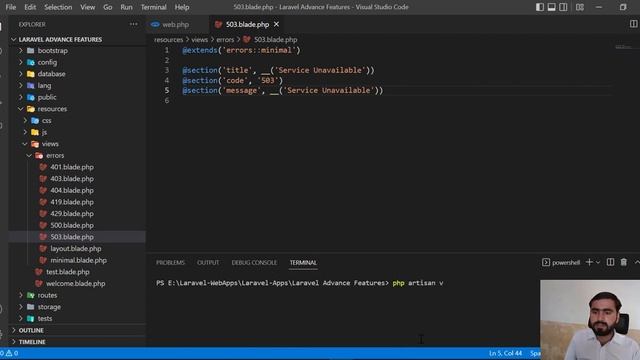640x360 pixels.
Task: Open the Terminal menu
Action: (x=153, y=7)
